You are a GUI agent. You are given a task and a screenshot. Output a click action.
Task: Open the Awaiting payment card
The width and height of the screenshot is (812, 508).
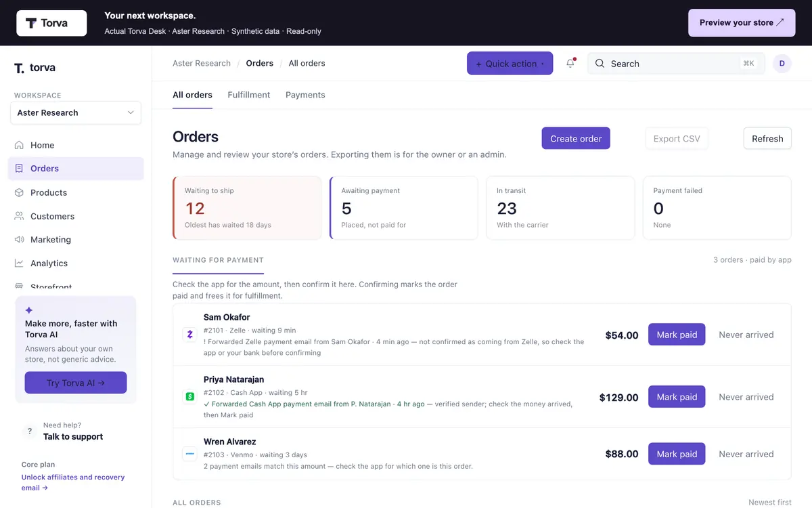(403, 208)
